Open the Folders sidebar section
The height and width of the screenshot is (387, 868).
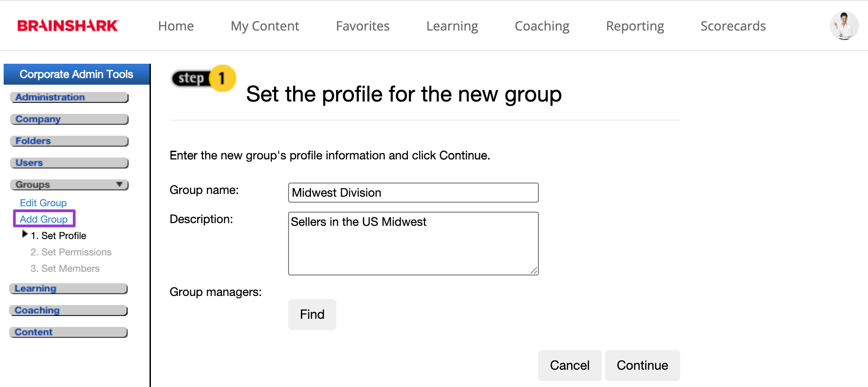69,141
